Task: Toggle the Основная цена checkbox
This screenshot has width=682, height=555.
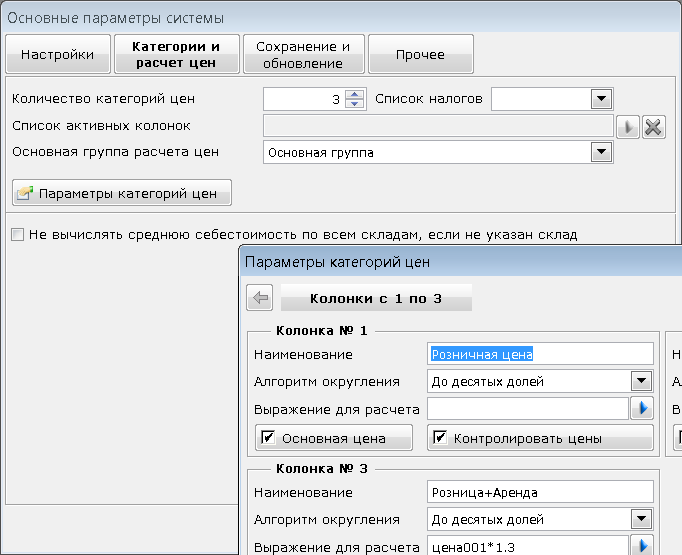Action: pos(267,437)
